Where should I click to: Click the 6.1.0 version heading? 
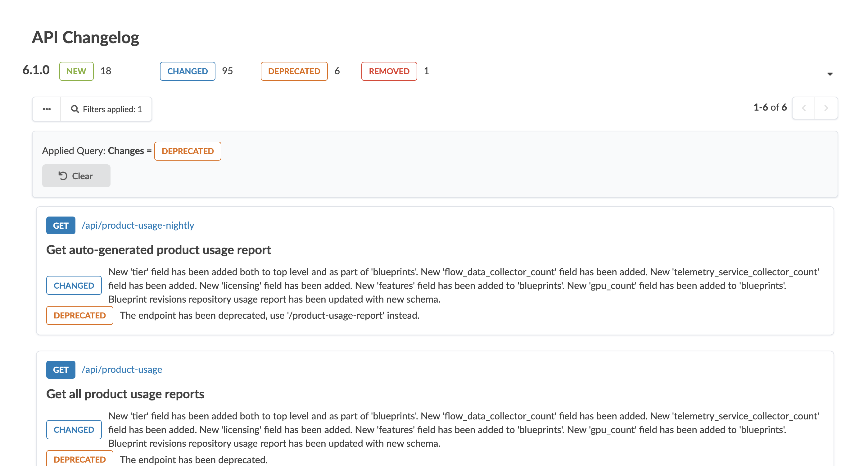pyautogui.click(x=36, y=70)
